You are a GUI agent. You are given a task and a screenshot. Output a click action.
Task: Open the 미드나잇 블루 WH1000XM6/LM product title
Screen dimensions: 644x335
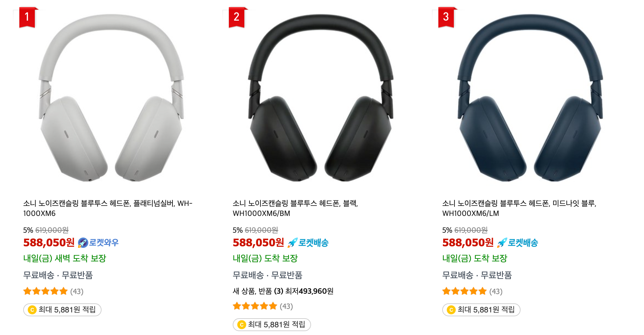coord(519,208)
